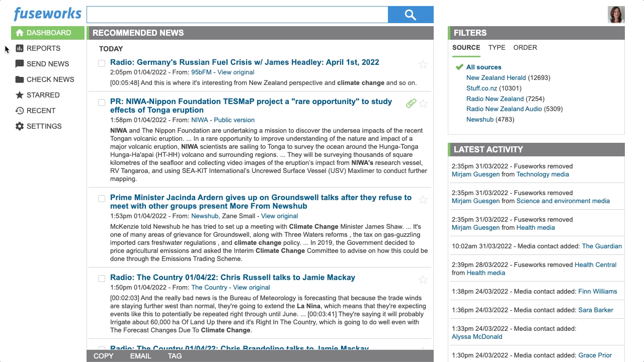Open the NIWA article paperclip attachment

(x=411, y=104)
